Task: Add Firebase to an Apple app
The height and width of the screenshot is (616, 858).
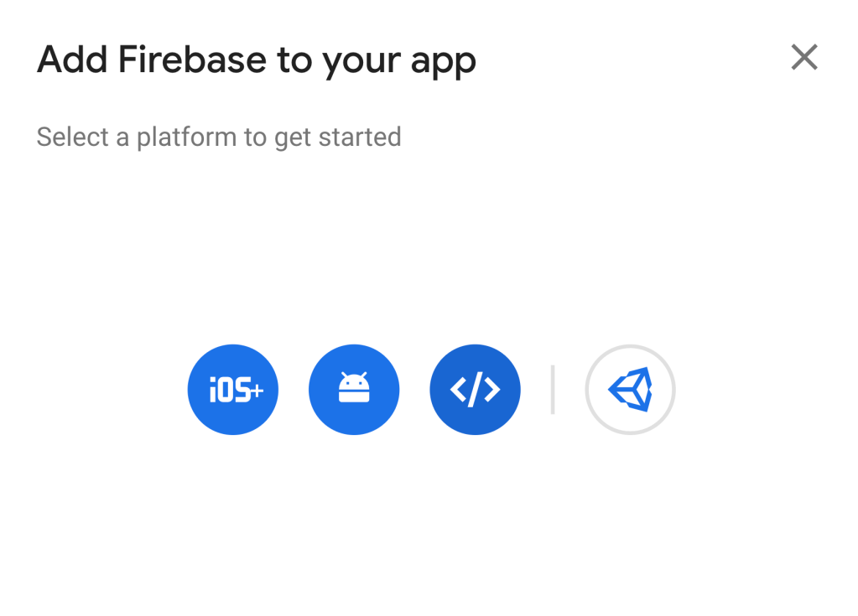Action: (x=232, y=390)
